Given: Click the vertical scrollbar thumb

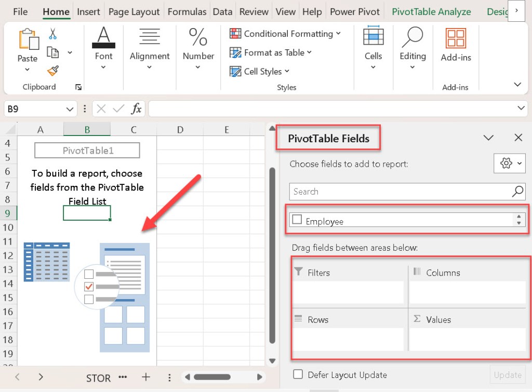Looking at the screenshot, I should [x=272, y=255].
